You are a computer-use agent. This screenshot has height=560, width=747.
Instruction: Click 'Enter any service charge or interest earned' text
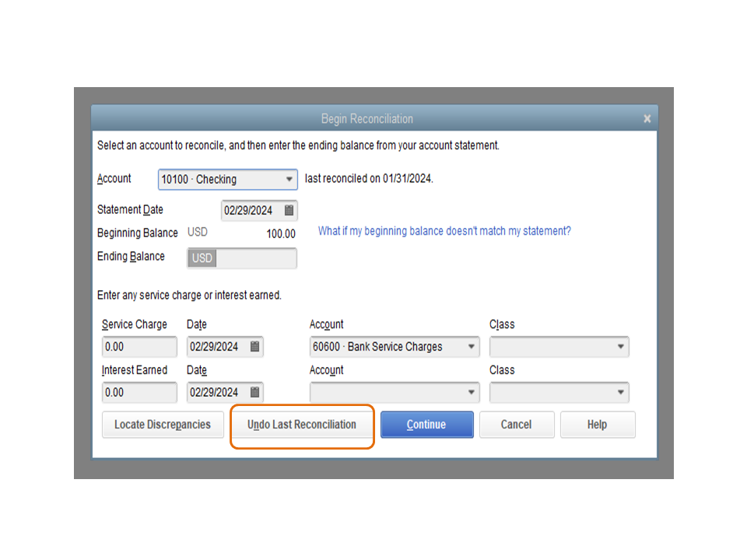click(x=189, y=296)
